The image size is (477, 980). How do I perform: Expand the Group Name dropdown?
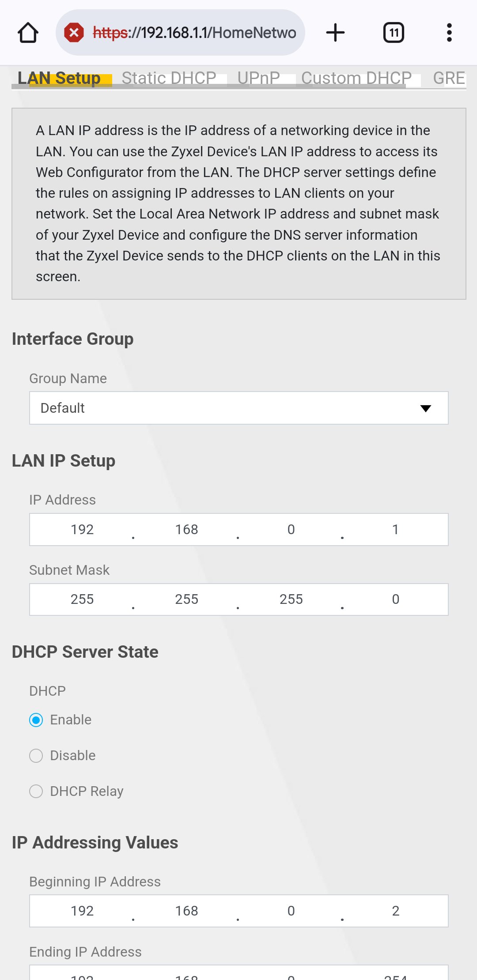tap(239, 408)
